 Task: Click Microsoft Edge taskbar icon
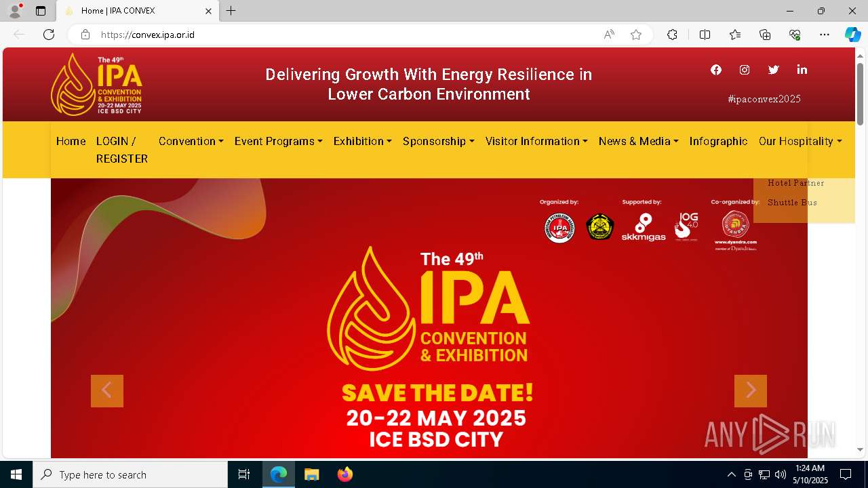(279, 474)
